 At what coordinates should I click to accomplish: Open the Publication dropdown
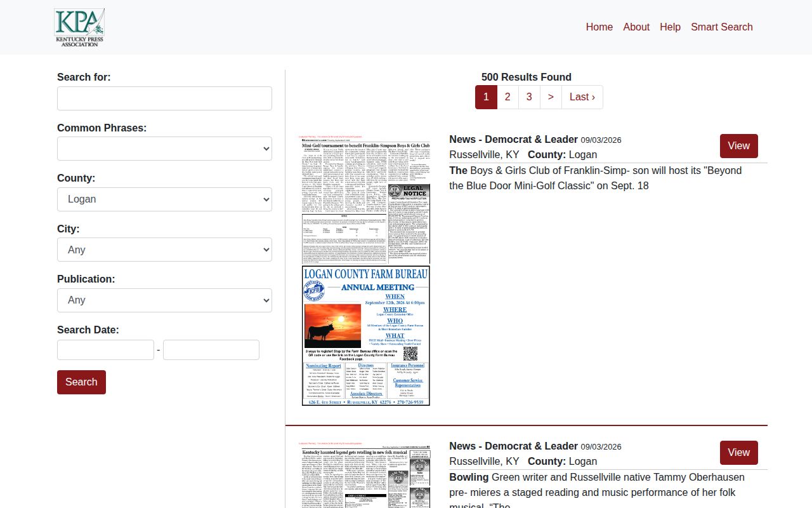(x=164, y=300)
